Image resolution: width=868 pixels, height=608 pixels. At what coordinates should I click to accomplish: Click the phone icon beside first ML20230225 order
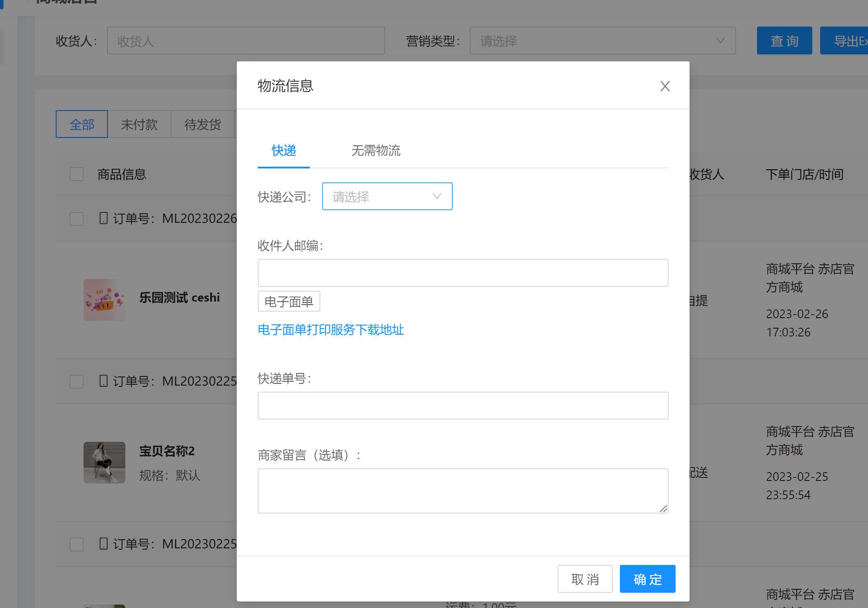pos(103,381)
